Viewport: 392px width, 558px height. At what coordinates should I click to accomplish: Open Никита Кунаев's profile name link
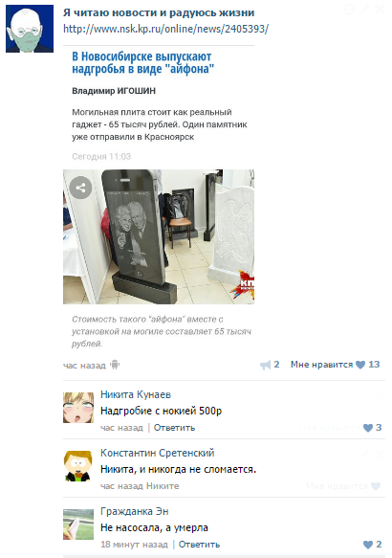(x=136, y=394)
